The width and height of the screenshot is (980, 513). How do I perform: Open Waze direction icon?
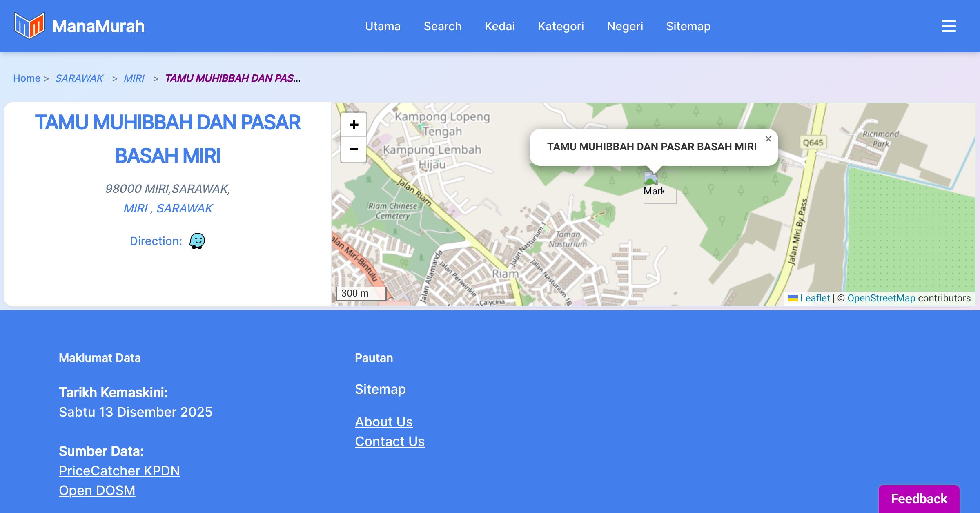tap(197, 241)
